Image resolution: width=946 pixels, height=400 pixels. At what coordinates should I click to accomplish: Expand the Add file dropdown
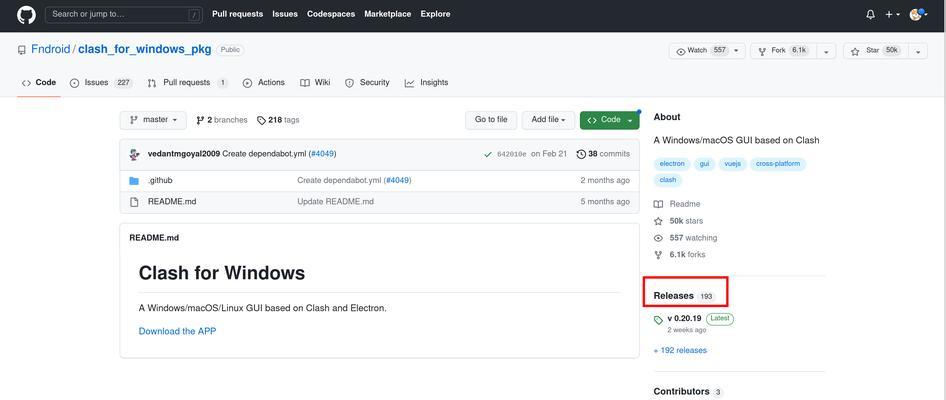pyautogui.click(x=548, y=120)
